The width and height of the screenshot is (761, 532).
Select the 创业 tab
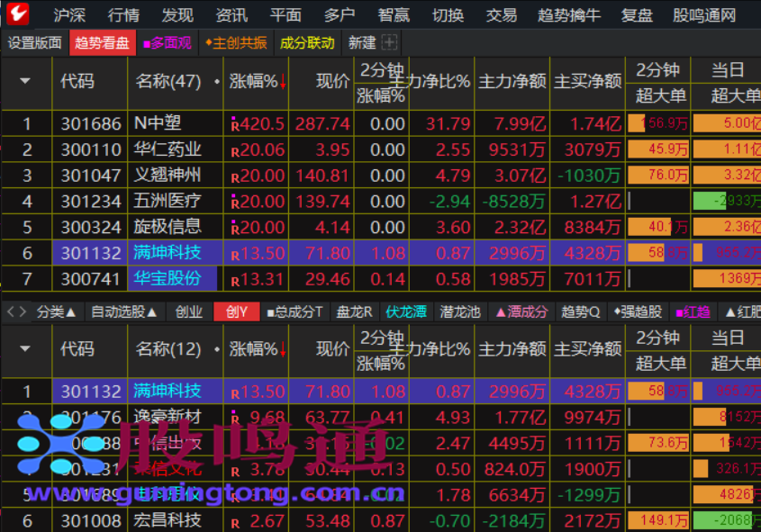[189, 311]
